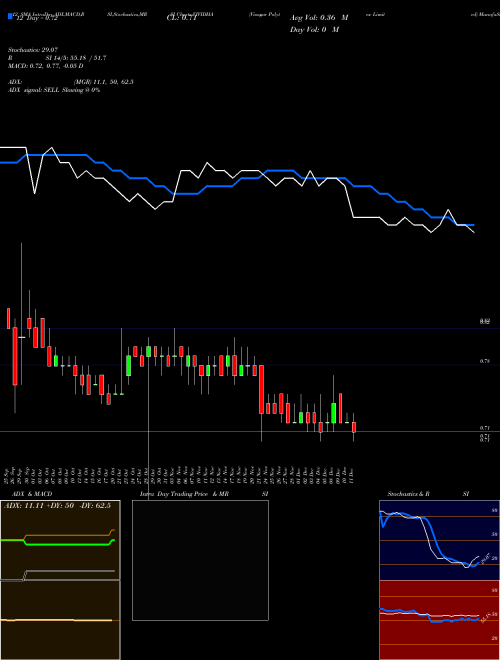The height and width of the screenshot is (660, 500).
Task: Click the 'CL: 0.71' closing price label
Action: point(181,18)
